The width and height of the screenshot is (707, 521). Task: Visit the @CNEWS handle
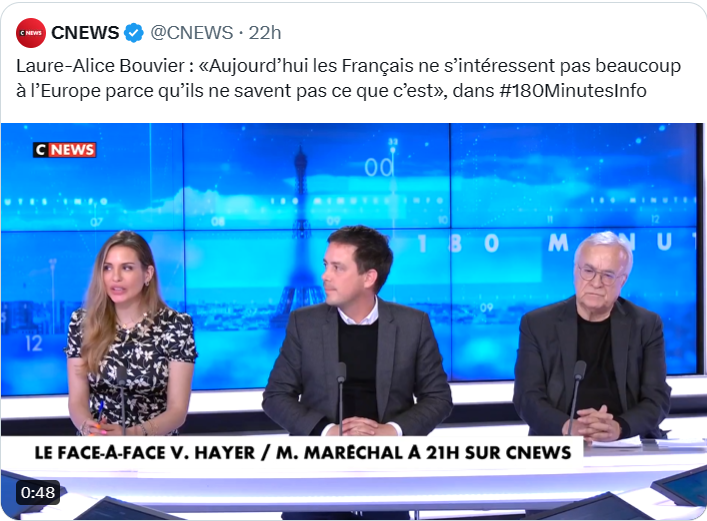pyautogui.click(x=192, y=33)
